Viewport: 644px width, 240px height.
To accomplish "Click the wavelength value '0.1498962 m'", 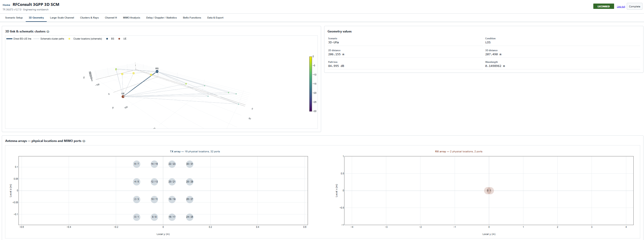I will tap(495, 66).
